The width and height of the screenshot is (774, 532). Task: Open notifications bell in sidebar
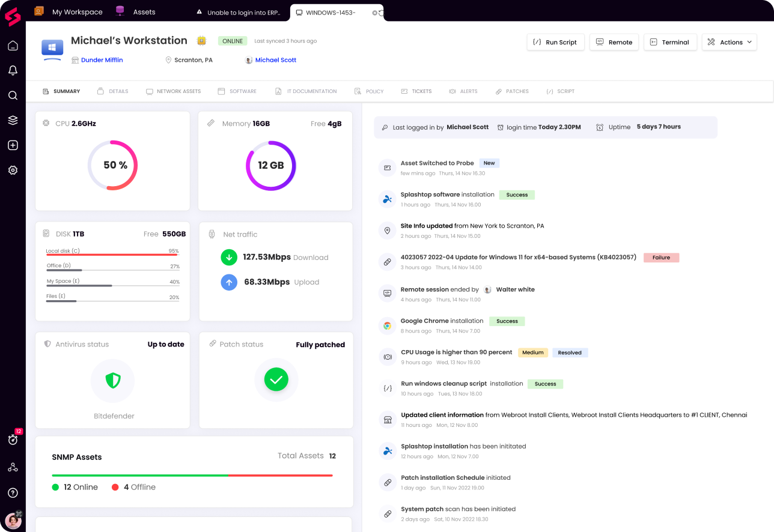tap(13, 70)
